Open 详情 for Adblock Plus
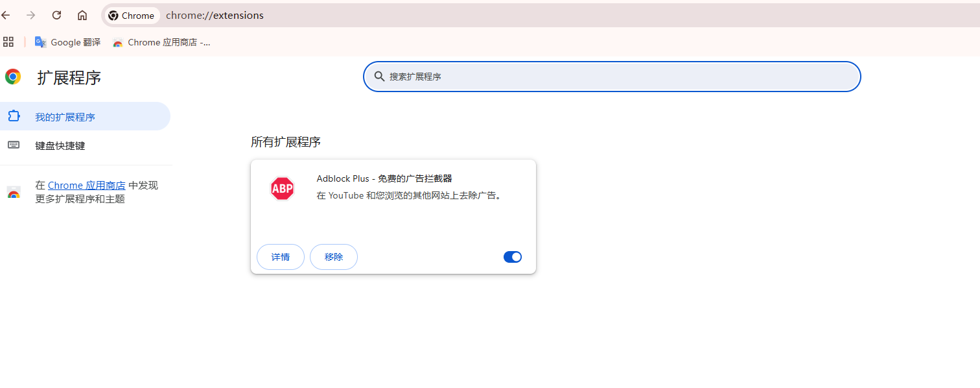Screen dimensions: 980x388 pyautogui.click(x=281, y=257)
